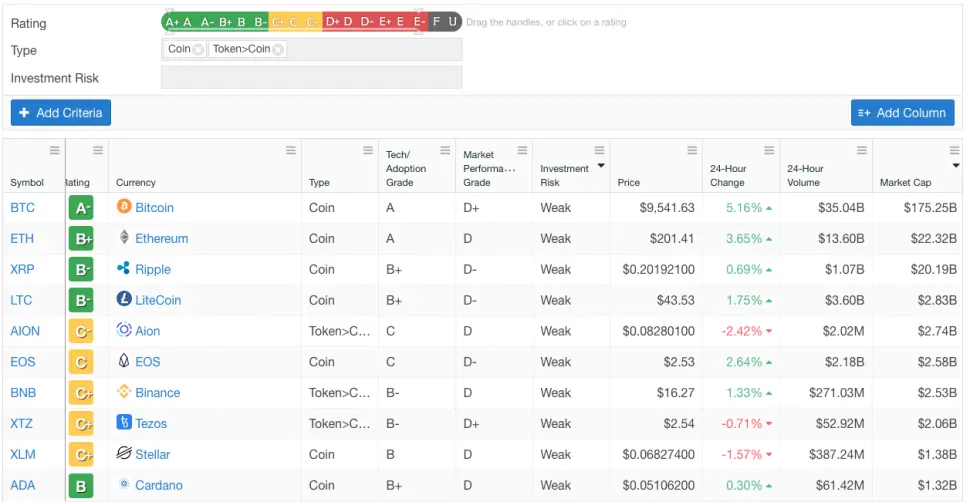The width and height of the screenshot is (970, 502).
Task: Open the 24-Hour Change column menu
Action: click(x=769, y=150)
